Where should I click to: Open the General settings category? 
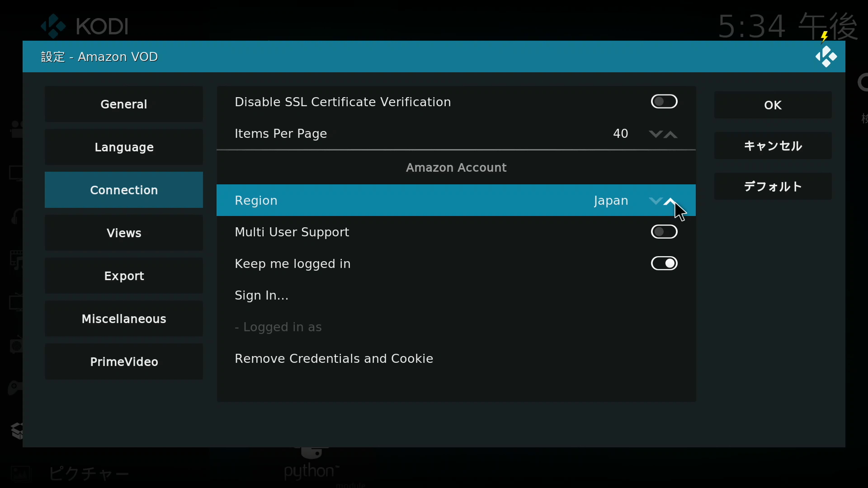124,104
